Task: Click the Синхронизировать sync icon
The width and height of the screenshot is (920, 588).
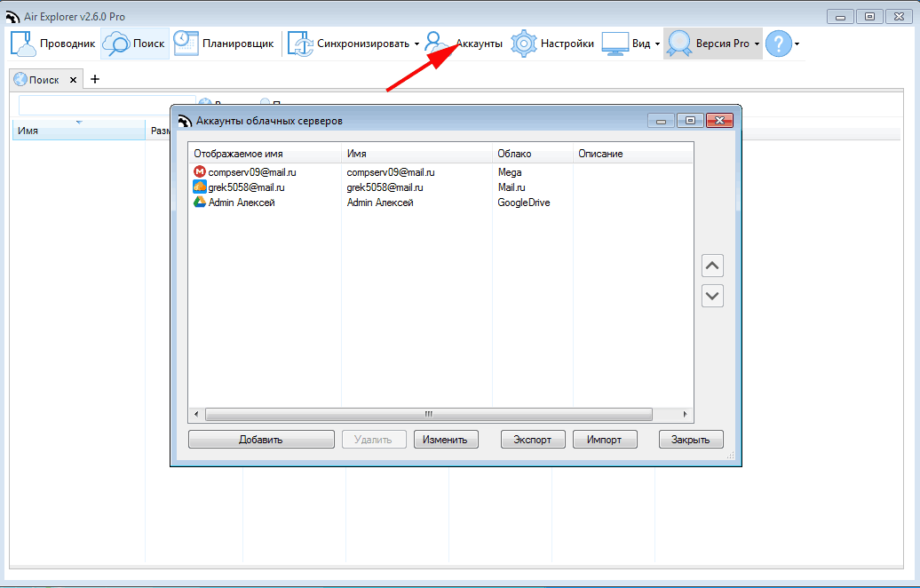Action: click(300, 44)
